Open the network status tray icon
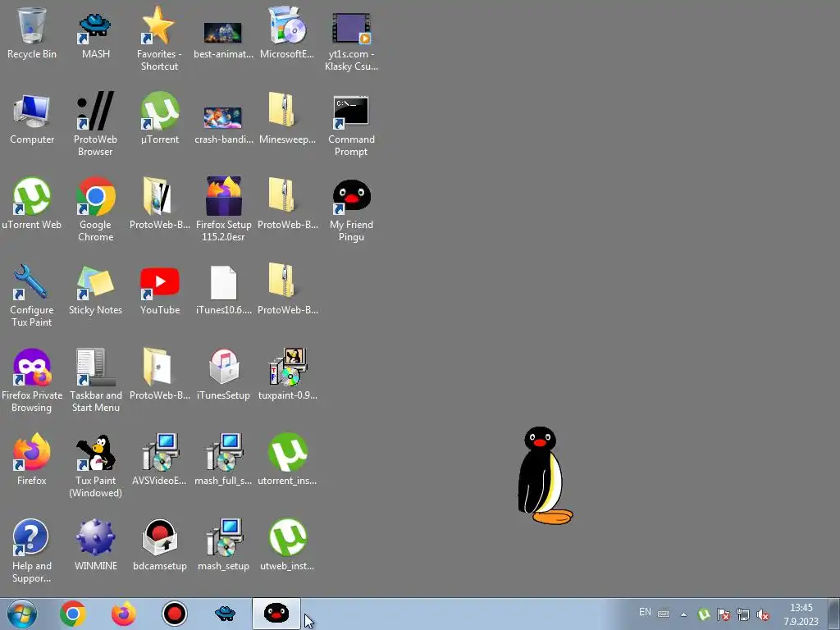The width and height of the screenshot is (840, 630). [743, 614]
